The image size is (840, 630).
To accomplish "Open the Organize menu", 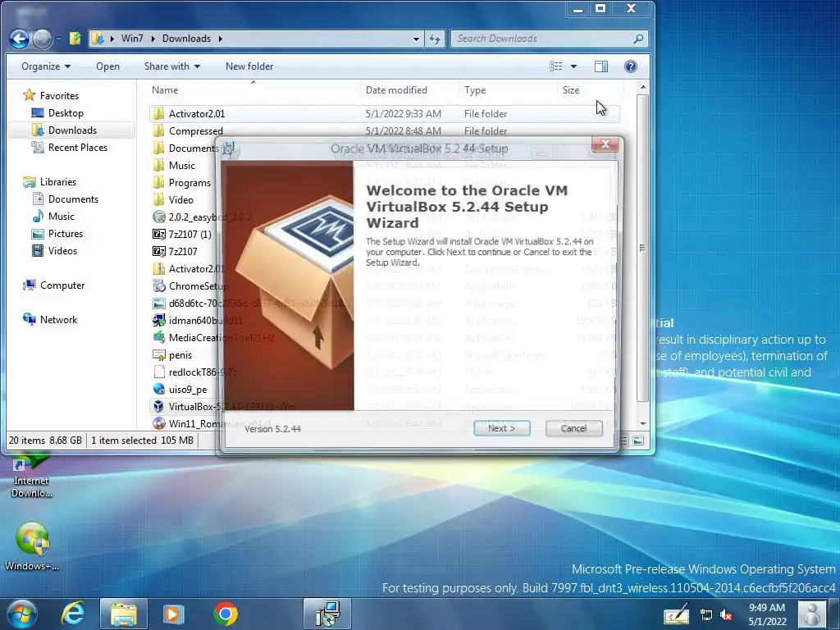I will pos(46,66).
